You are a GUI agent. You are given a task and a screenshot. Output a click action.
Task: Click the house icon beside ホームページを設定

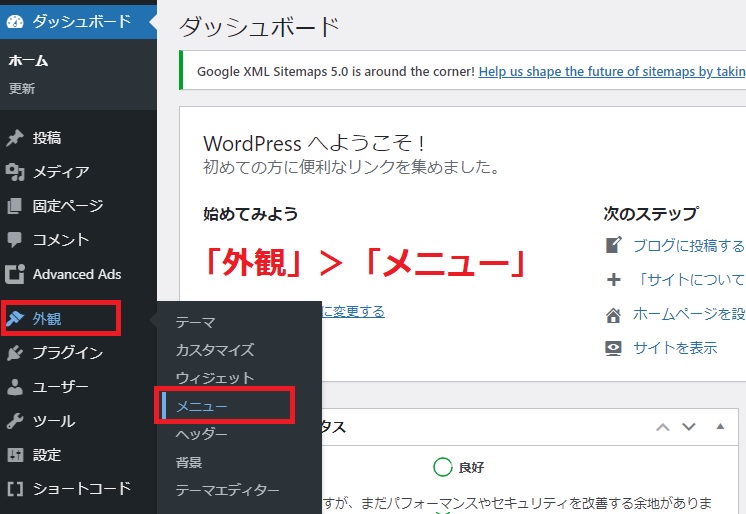[614, 315]
